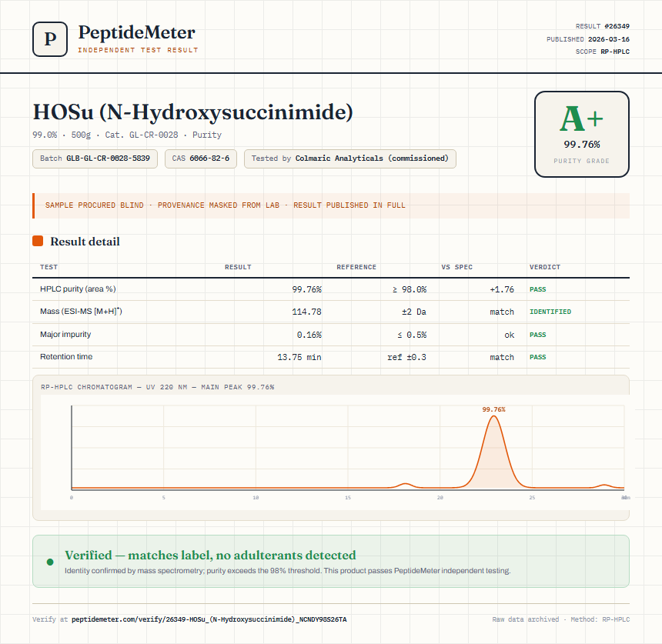Click the '13.75 min' retention result cell

[x=299, y=358]
